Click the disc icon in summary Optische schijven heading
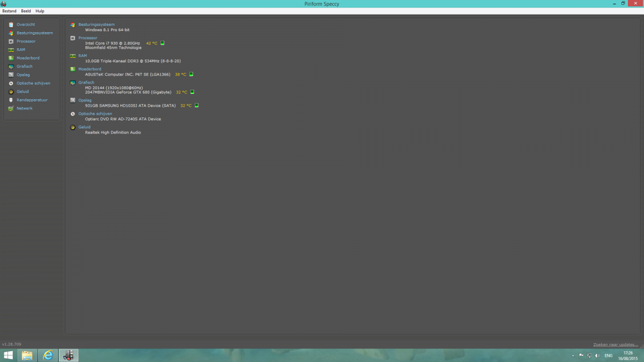The height and width of the screenshot is (362, 644). tap(73, 114)
